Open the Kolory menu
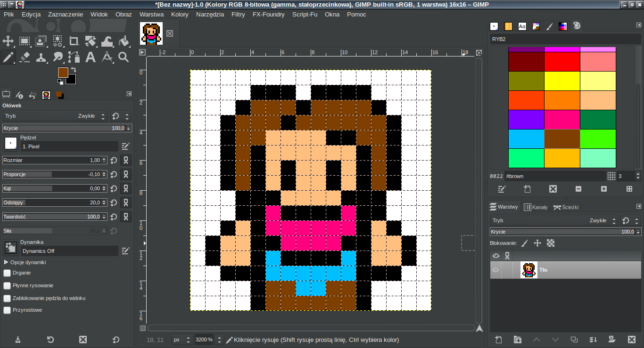Viewport: 644px width, 348px height. click(180, 14)
